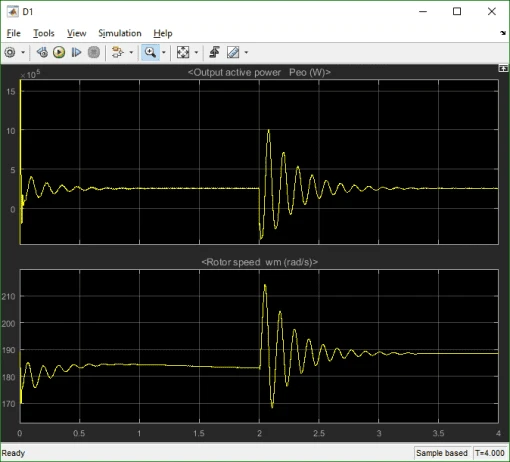Open the File menu
Viewport: 510px width, 462px height.
[x=14, y=33]
